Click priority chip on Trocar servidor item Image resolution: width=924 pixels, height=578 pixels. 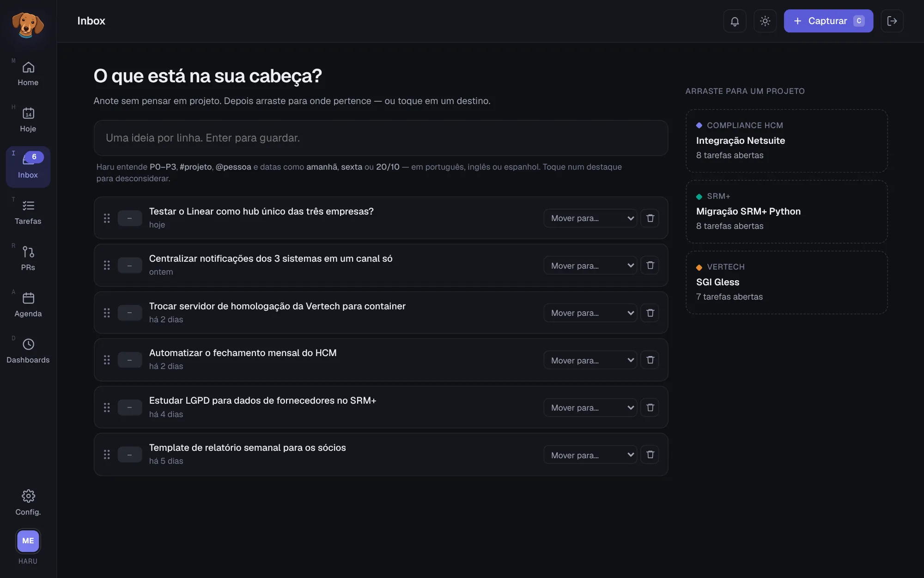(x=130, y=313)
